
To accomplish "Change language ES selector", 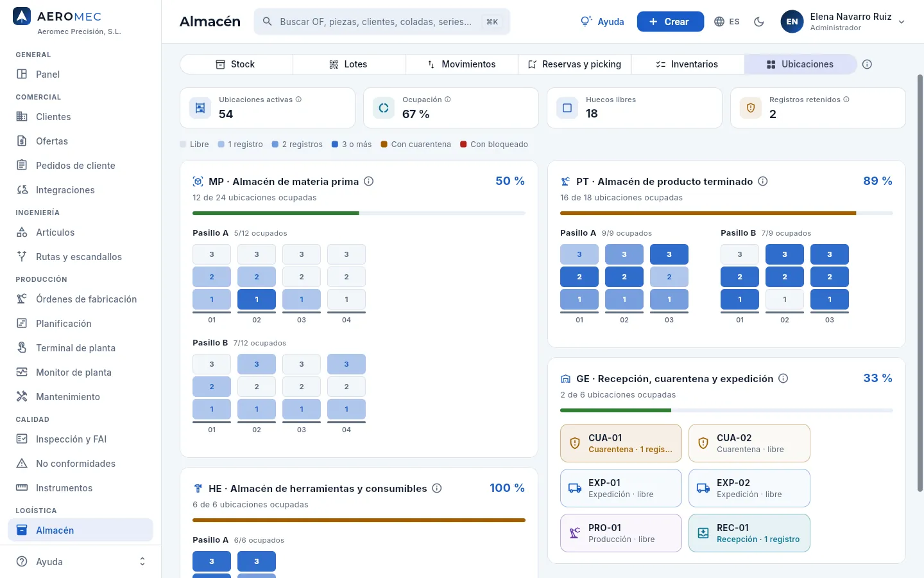I will pyautogui.click(x=727, y=22).
